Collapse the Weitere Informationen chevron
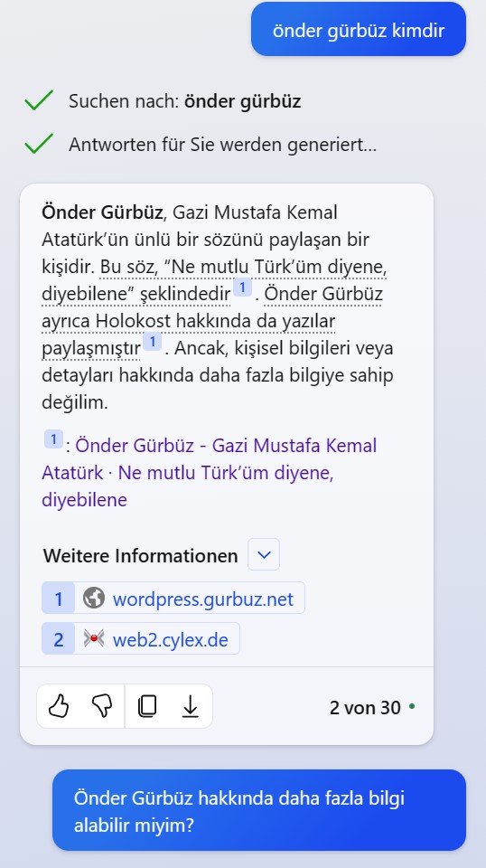 pyautogui.click(x=264, y=554)
